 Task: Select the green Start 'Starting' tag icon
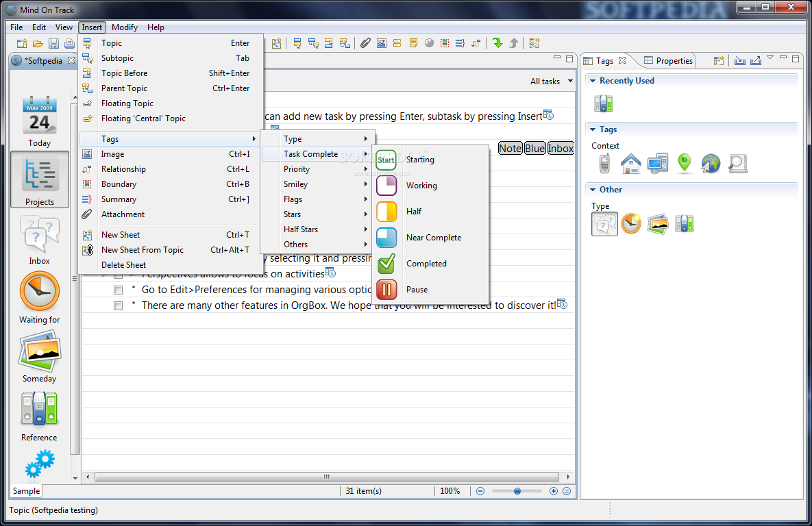(x=386, y=160)
